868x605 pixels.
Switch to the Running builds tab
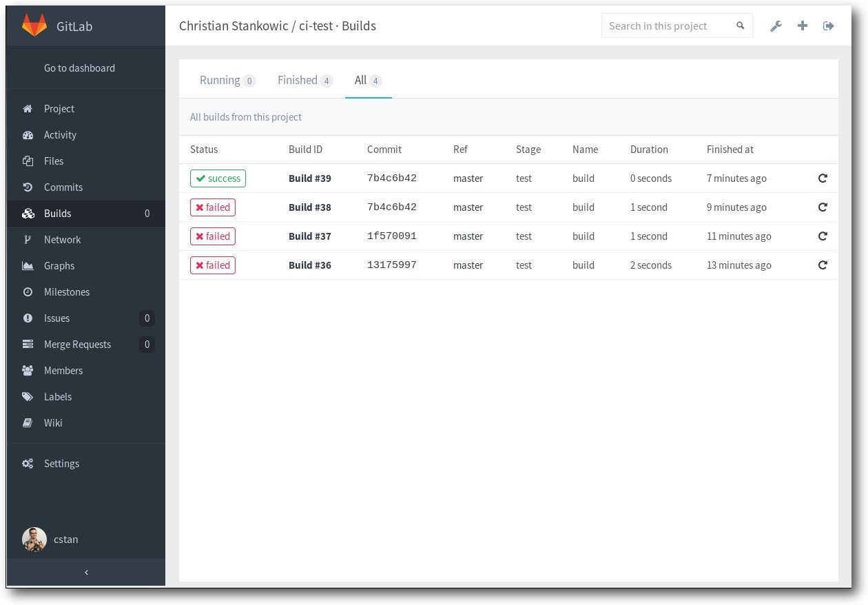point(227,80)
